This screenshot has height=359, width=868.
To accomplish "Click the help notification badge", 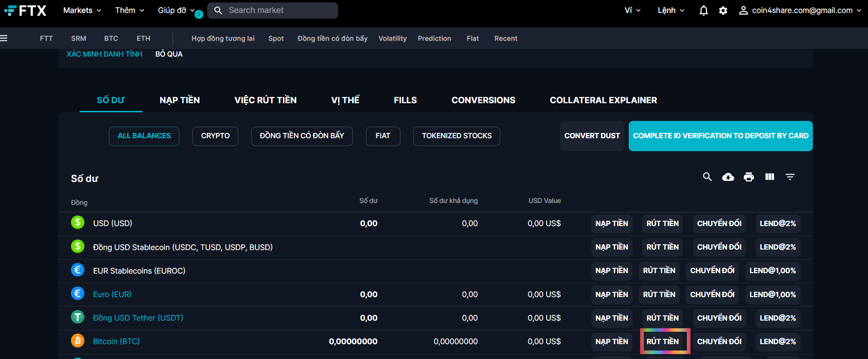I will 199,14.
